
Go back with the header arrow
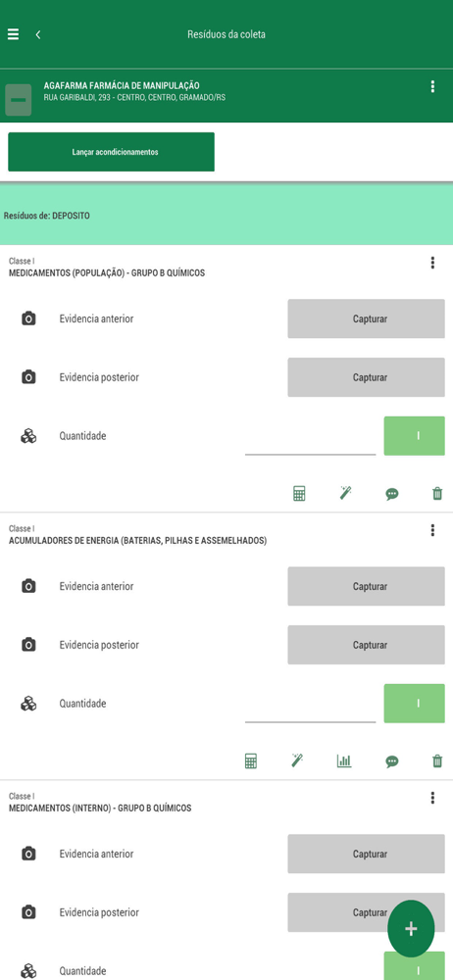pos(38,34)
